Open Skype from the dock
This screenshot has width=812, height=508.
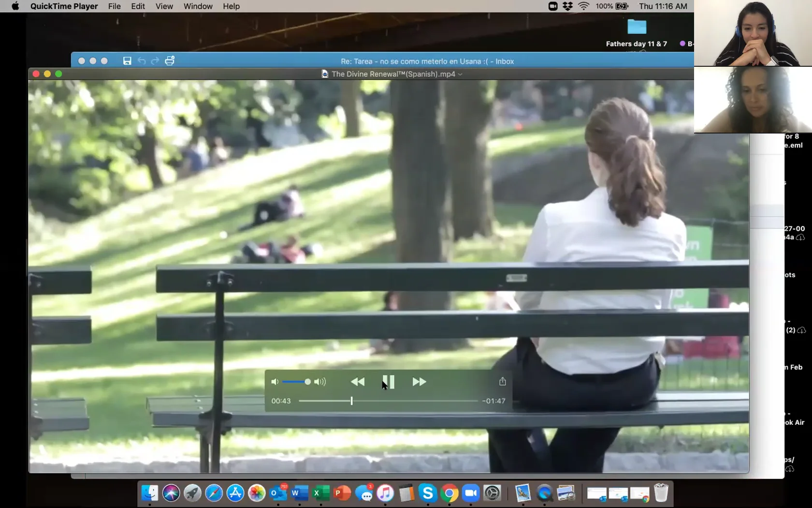pos(428,493)
